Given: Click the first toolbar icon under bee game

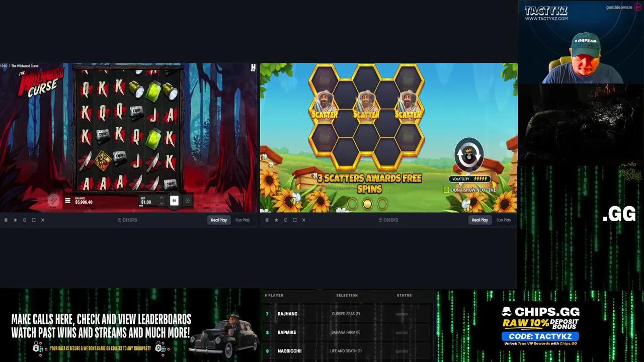Looking at the screenshot, I should click(267, 220).
